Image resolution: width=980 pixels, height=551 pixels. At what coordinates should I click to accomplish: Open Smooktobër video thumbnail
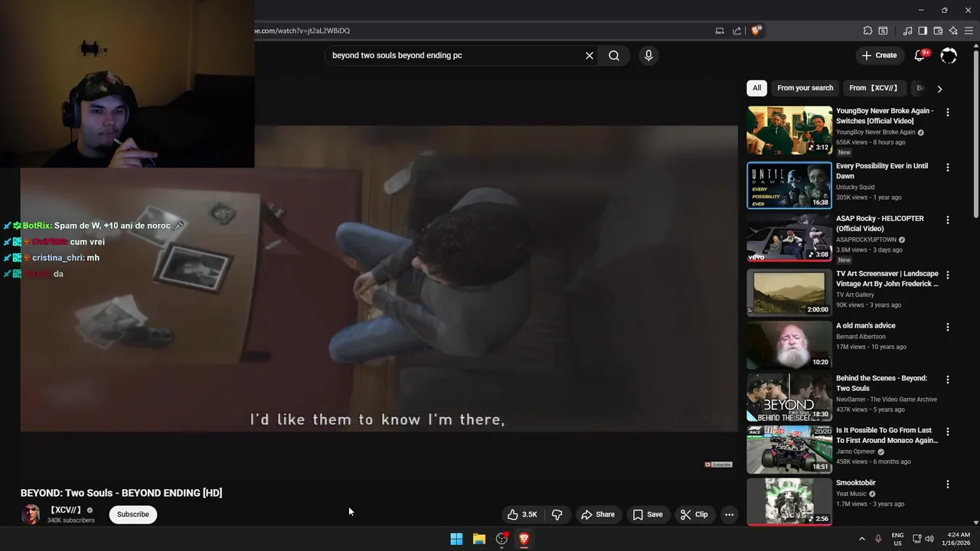click(x=789, y=502)
